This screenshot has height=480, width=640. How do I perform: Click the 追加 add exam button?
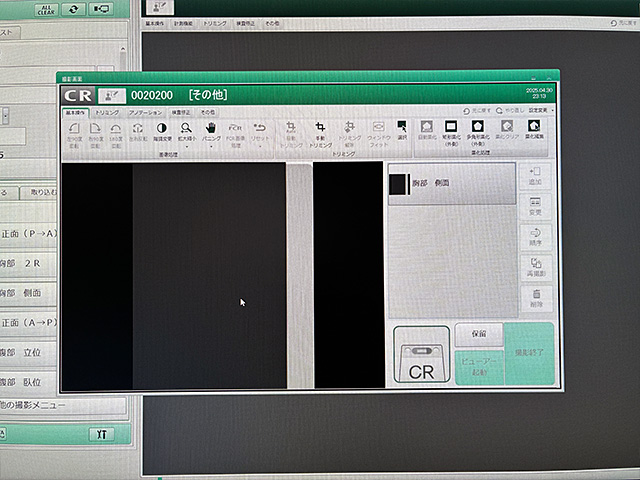coord(535,176)
